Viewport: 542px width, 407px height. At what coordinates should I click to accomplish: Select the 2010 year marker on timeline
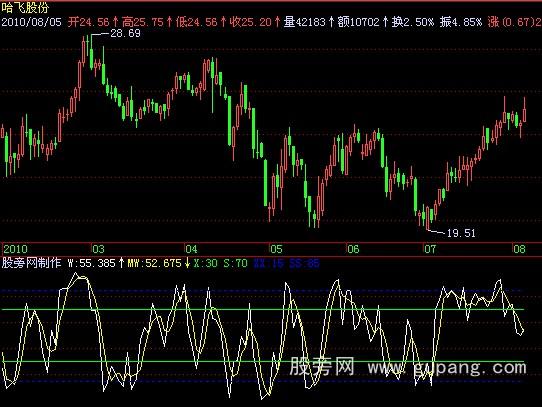pyautogui.click(x=15, y=249)
